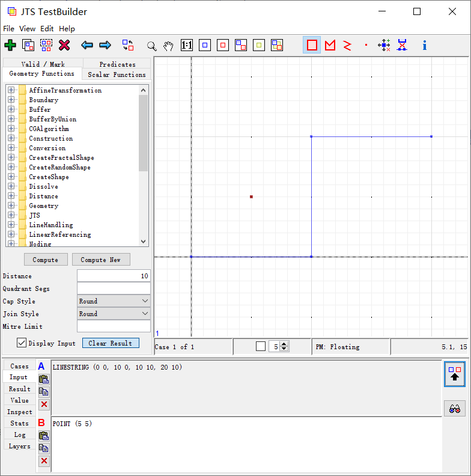Click the Mitre Limit input field
471x476 pixels.
pos(114,326)
